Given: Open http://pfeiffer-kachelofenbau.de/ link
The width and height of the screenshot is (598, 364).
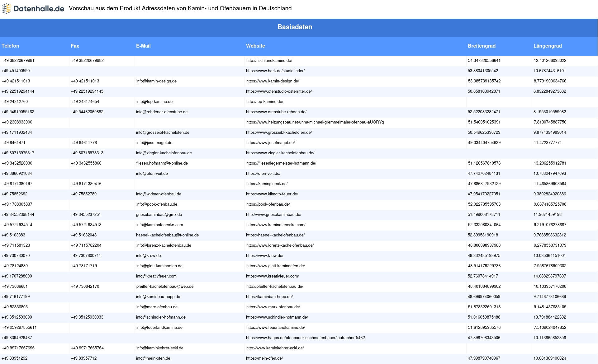Looking at the screenshot, I should [x=274, y=287].
